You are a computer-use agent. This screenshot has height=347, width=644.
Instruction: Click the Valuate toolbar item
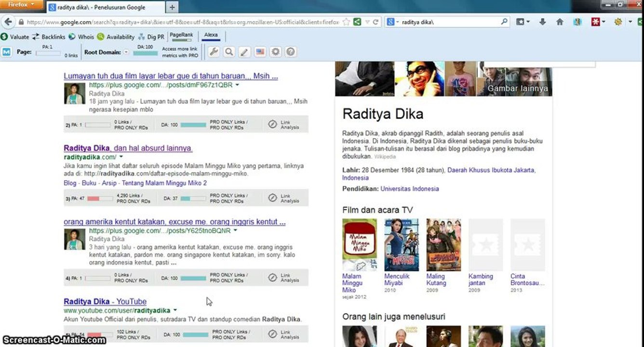tap(15, 37)
